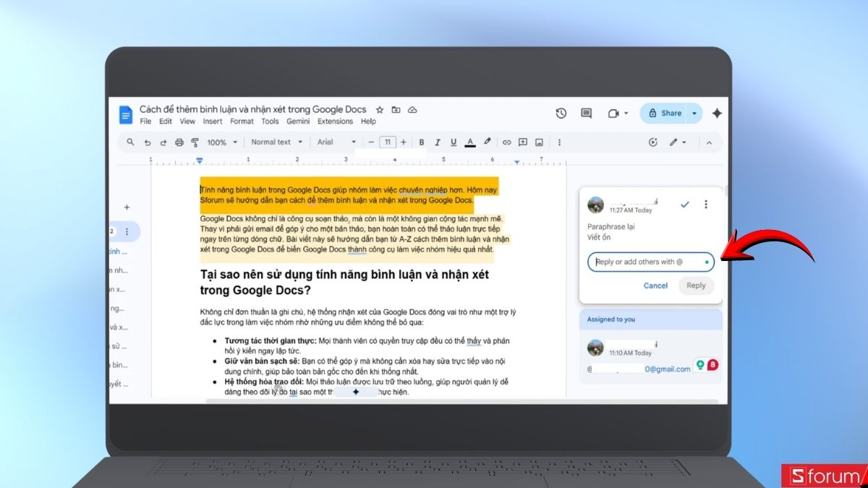Star the document title
This screenshot has height=488, width=868.
380,110
